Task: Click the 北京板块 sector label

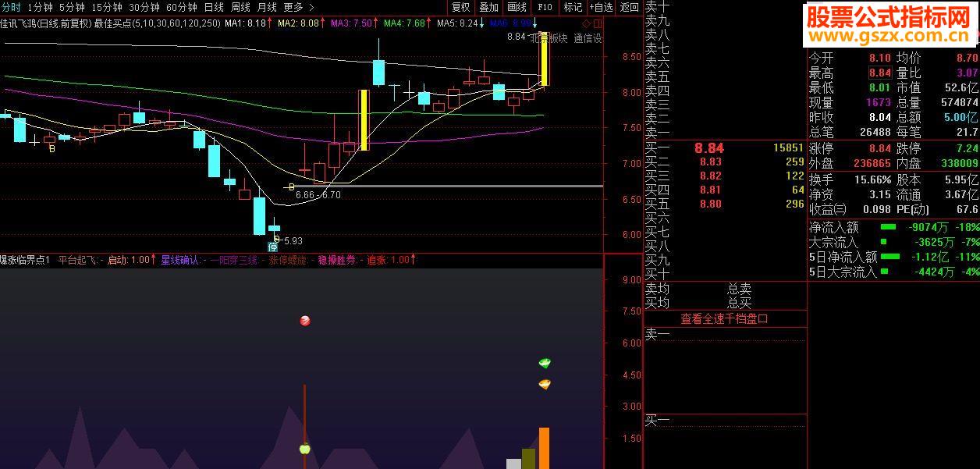Action: coord(549,37)
